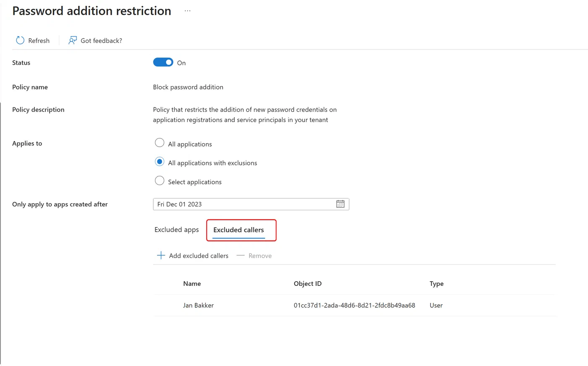Switch to the Excluded apps tab
Image resolution: width=588 pixels, height=366 pixels.
tap(176, 230)
